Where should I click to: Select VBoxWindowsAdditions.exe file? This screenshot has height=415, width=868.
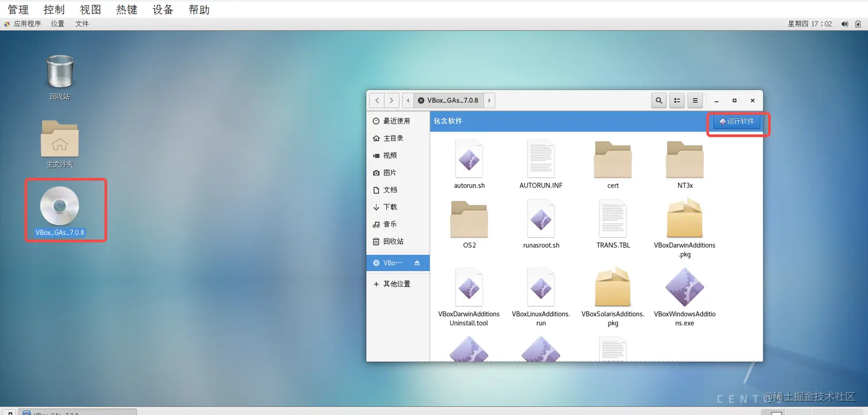point(685,287)
